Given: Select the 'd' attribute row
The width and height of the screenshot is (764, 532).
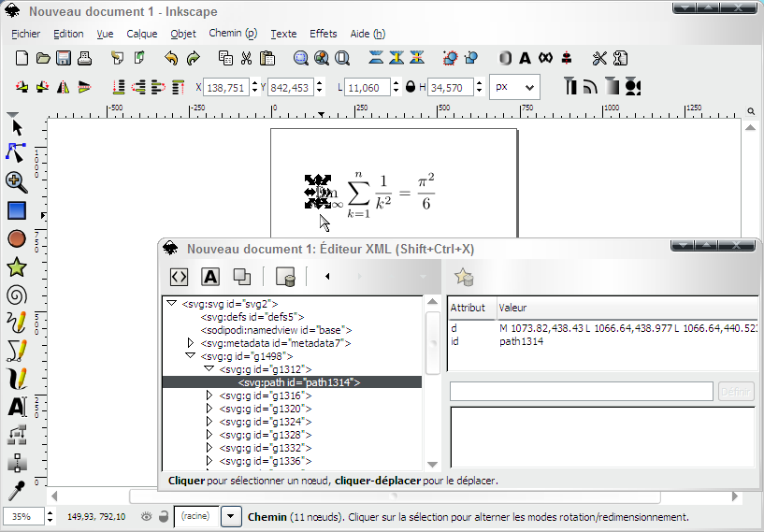Looking at the screenshot, I should (x=602, y=328).
